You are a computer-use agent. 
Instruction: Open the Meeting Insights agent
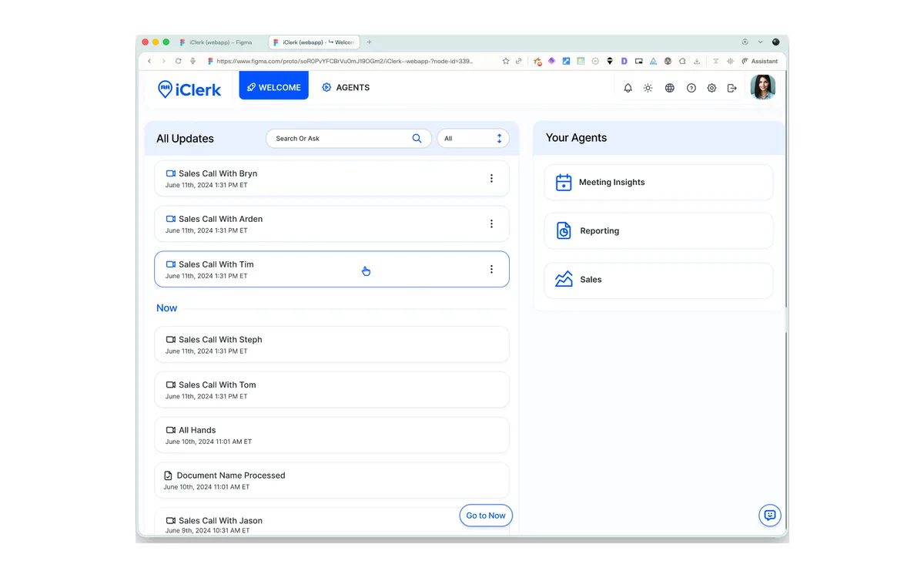click(x=658, y=183)
